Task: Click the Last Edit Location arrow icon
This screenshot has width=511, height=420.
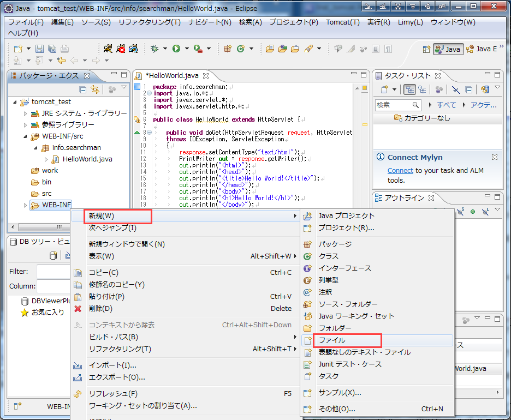Action: coord(61,61)
